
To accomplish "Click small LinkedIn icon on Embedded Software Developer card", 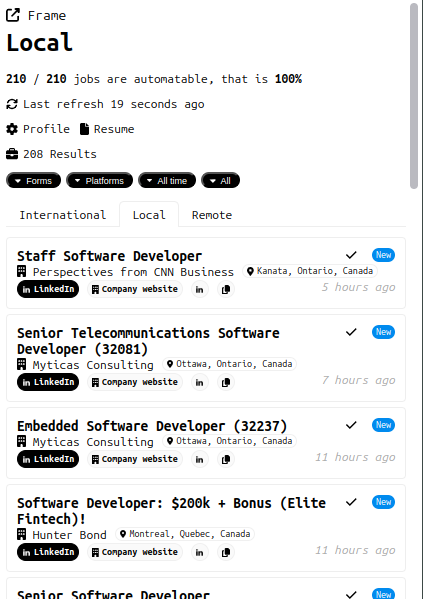I will point(199,460).
